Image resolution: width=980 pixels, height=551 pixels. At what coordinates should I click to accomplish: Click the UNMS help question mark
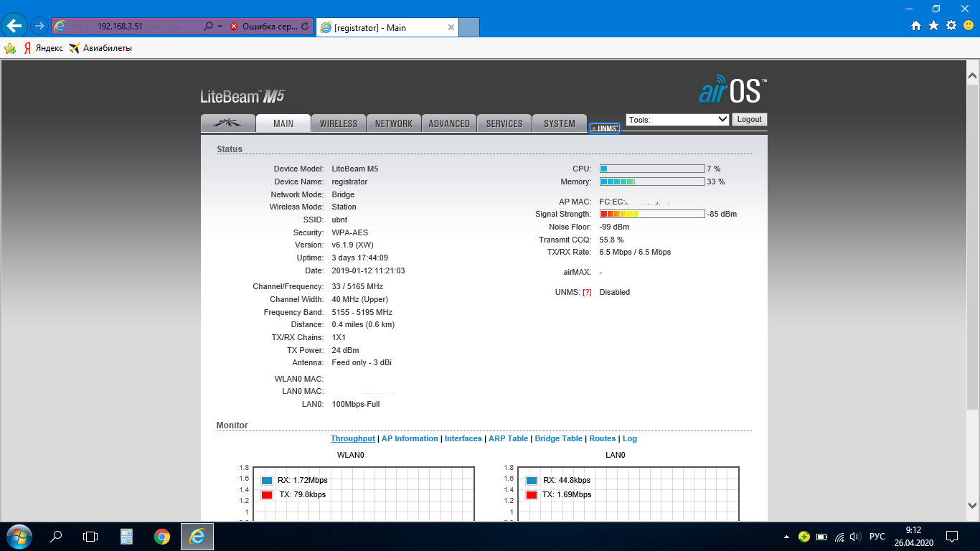tap(587, 293)
